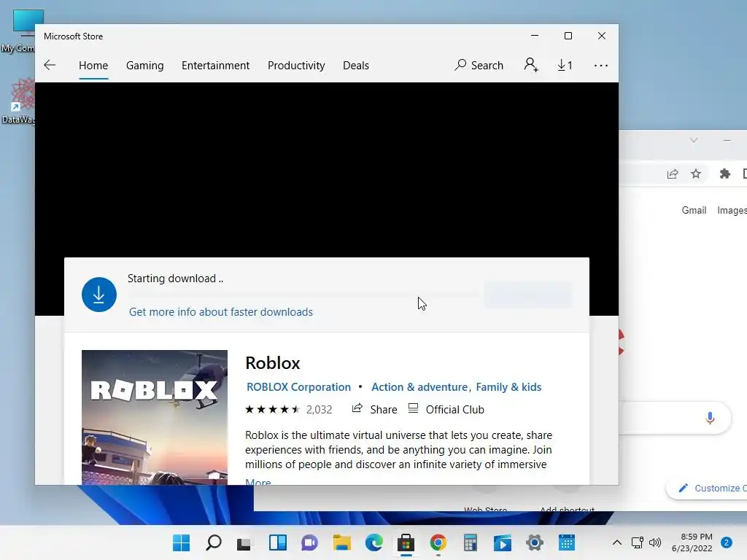This screenshot has height=560, width=747.
Task: Open the Home tab in Microsoft Store
Action: tap(93, 65)
